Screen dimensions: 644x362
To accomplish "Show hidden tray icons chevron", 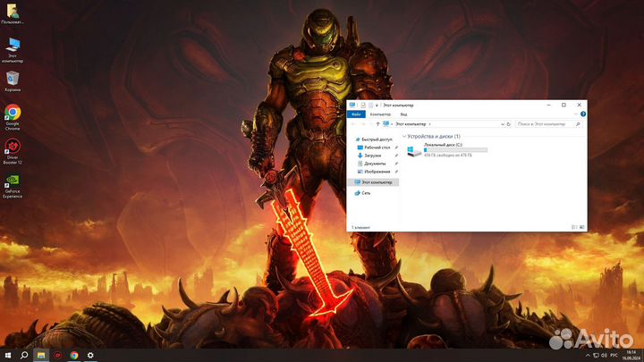I will pyautogui.click(x=588, y=356).
